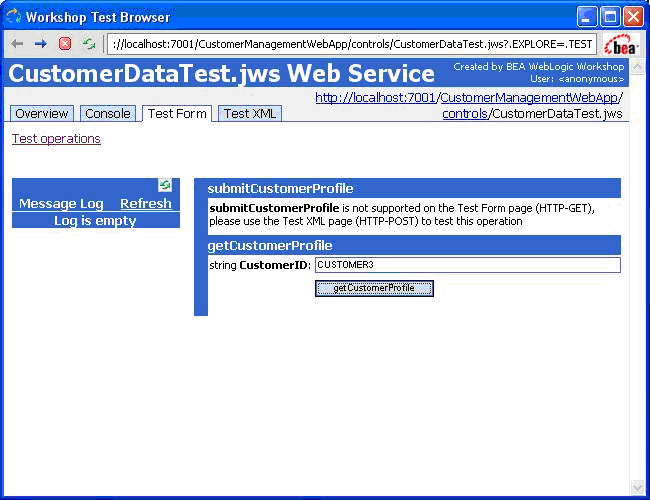
Task: Click the Workshop Test Browser title icon
Action: (13, 17)
